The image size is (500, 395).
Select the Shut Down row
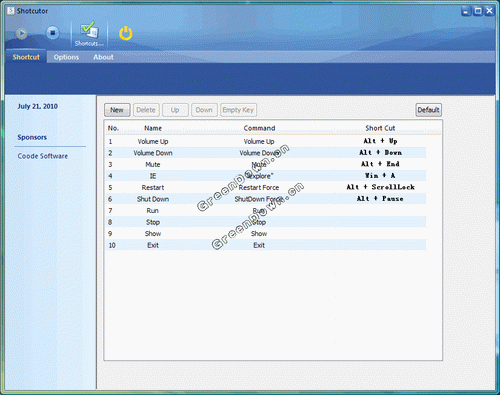[x=266, y=199]
